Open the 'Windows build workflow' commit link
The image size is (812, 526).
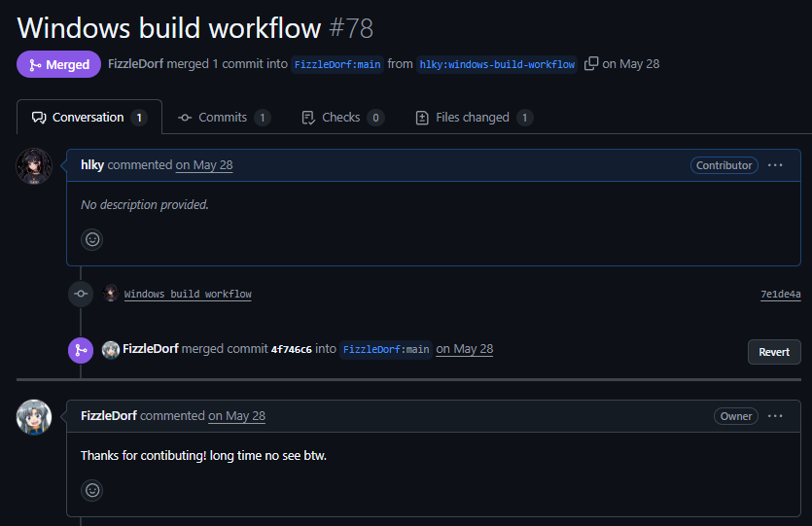click(x=188, y=294)
